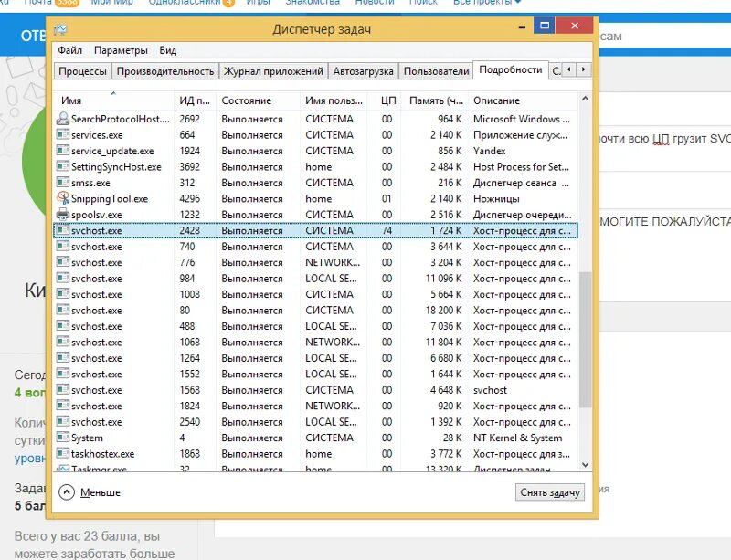
Task: Click the process list scrollbar down arrow
Action: pyautogui.click(x=585, y=465)
